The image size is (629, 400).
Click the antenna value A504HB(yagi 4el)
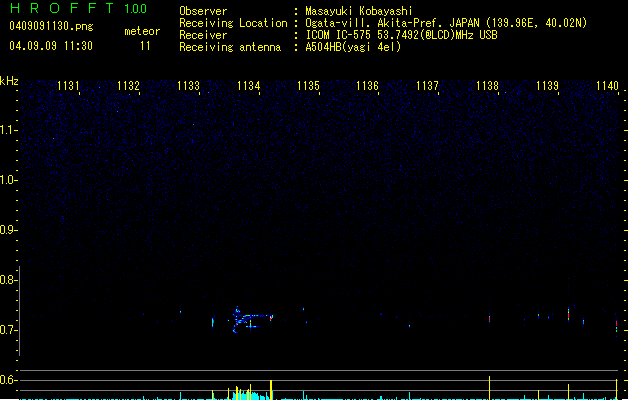(x=353, y=47)
